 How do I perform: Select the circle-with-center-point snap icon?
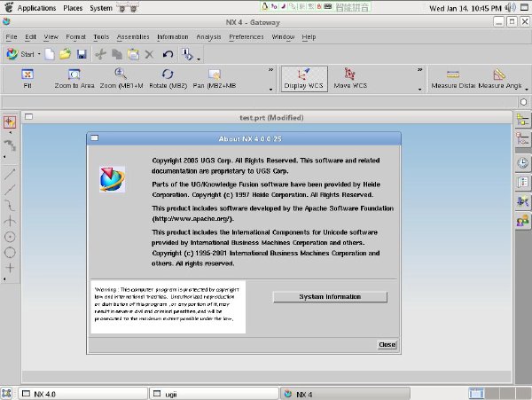coord(10,237)
